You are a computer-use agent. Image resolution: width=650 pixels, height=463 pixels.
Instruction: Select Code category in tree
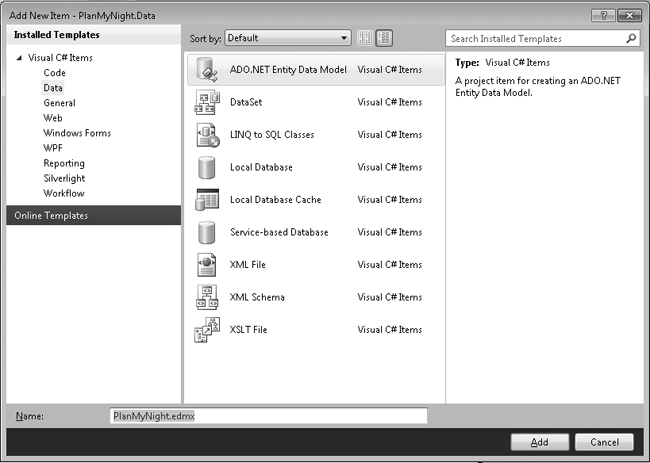[x=54, y=73]
